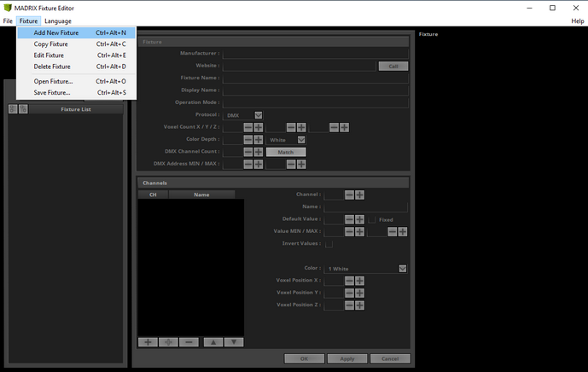Choose Copy Fixture from the menu

pyautogui.click(x=76, y=44)
